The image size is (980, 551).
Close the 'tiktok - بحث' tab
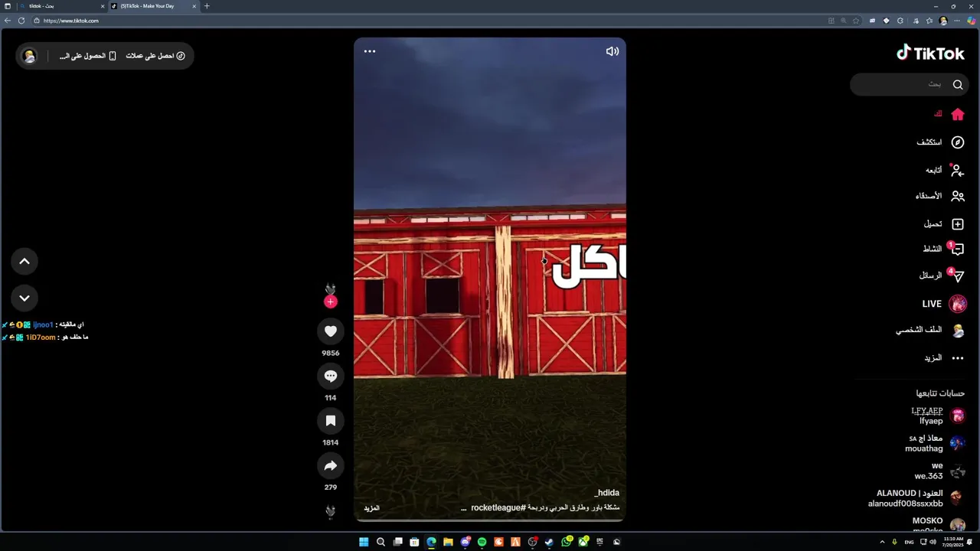[x=103, y=6]
